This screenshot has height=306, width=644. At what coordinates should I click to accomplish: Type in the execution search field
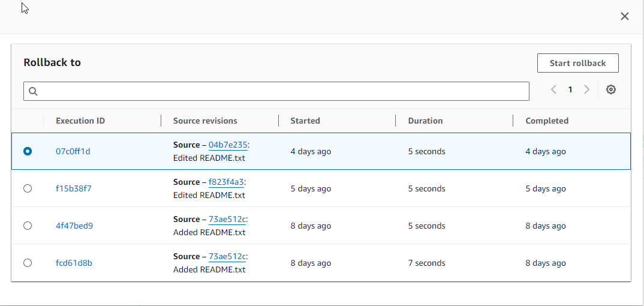click(282, 91)
